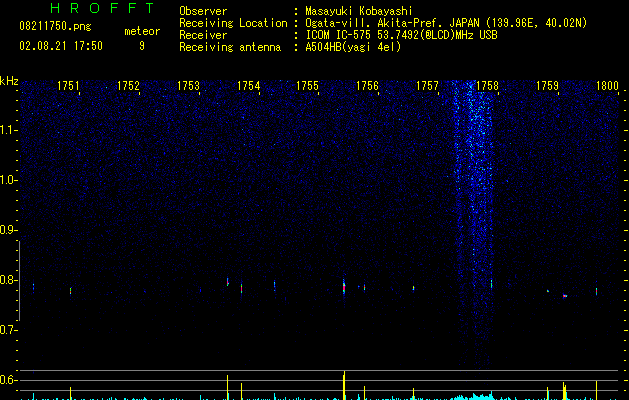Viewport: 629px width, 400px height.
Task: Click observer name Masayuki Kobayashi
Action: click(x=359, y=11)
